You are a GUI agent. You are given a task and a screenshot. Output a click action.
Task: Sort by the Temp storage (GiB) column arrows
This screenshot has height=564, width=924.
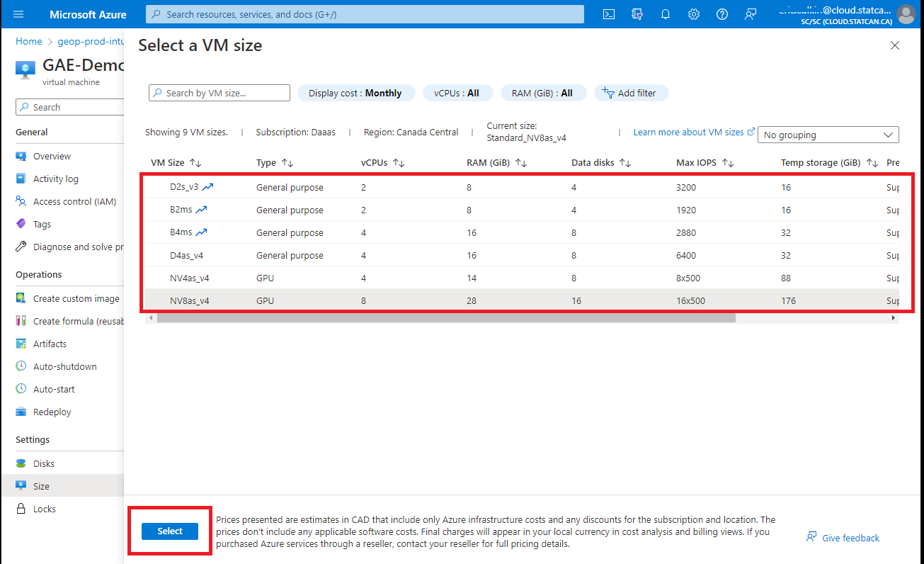[x=872, y=163]
